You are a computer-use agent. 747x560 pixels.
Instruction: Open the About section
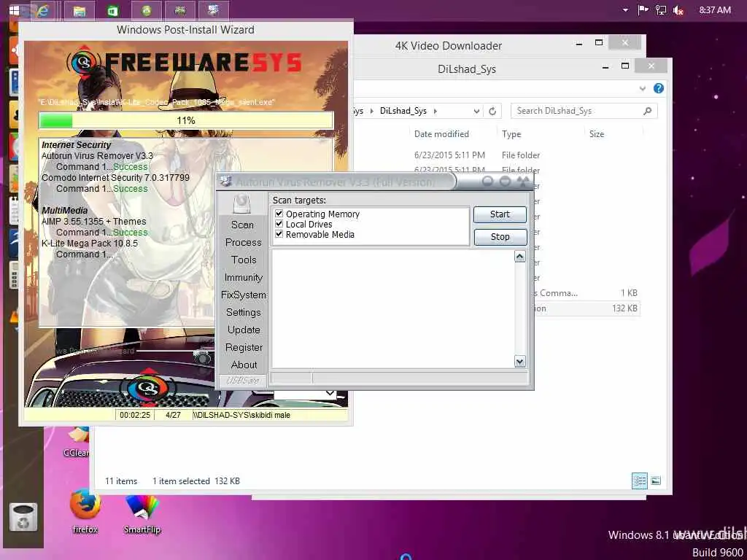pyautogui.click(x=244, y=365)
